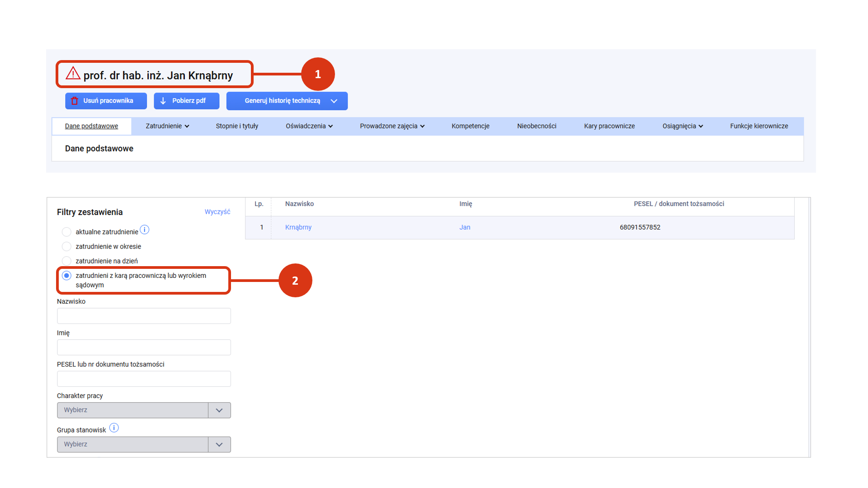Switch to the Kary pracownicze tab
This screenshot has height=488, width=868.
click(x=609, y=126)
